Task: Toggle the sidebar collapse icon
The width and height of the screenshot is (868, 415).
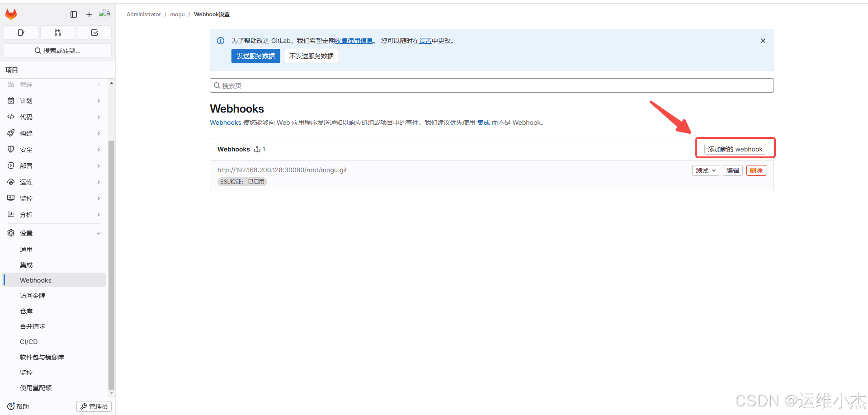Action: (x=74, y=14)
